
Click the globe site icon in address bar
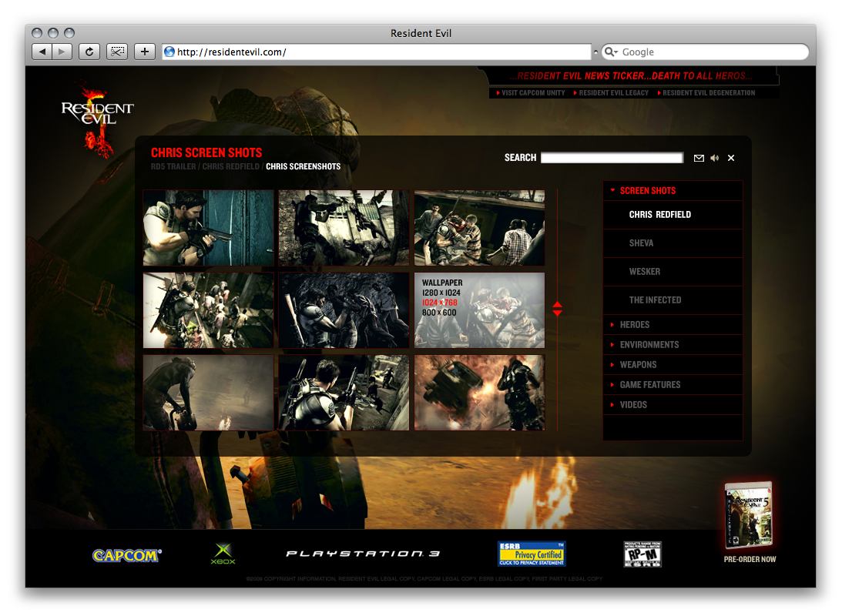169,52
